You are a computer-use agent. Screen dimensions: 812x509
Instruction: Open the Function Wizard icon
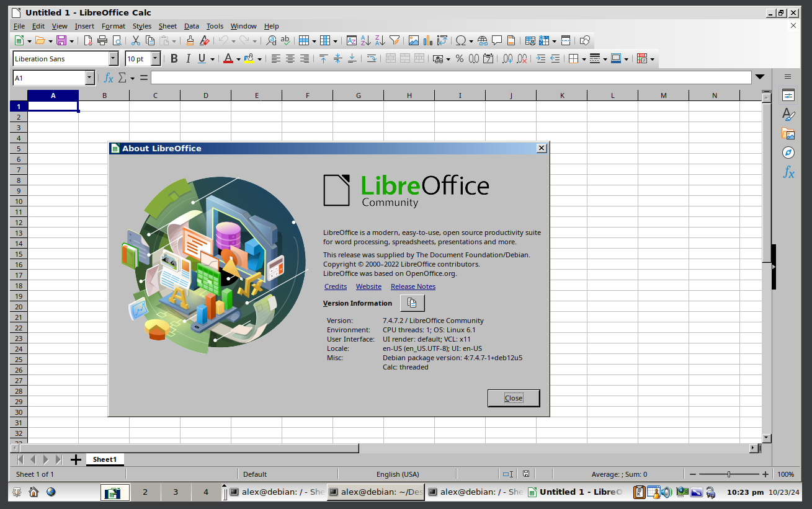click(x=108, y=77)
